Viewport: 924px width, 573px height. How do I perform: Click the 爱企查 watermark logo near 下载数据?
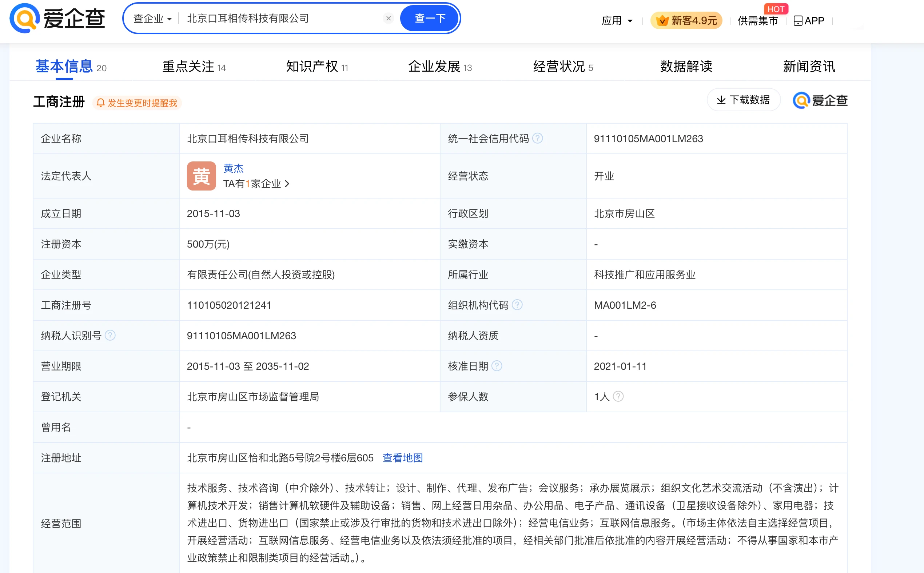click(820, 100)
